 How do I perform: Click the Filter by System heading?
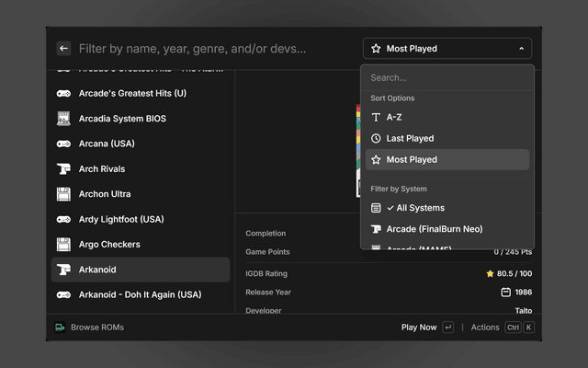point(398,189)
